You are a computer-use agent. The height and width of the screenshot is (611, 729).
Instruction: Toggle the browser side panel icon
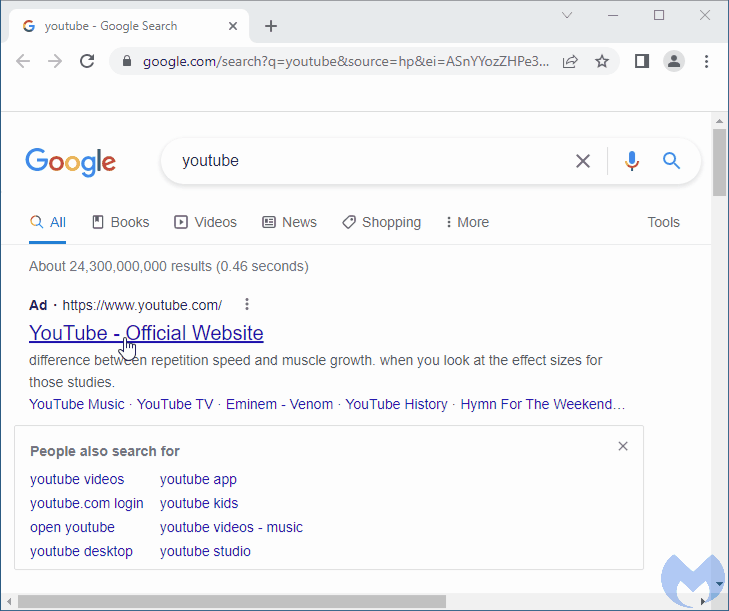pyautogui.click(x=642, y=61)
